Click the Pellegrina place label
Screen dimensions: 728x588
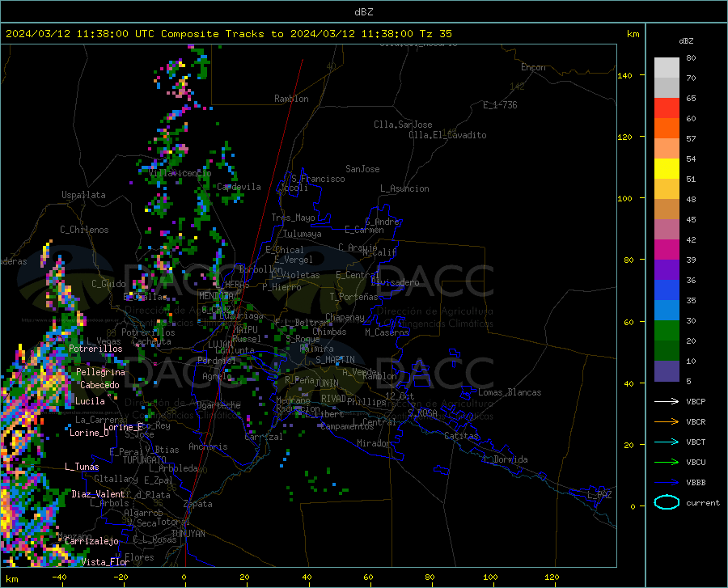pos(101,372)
